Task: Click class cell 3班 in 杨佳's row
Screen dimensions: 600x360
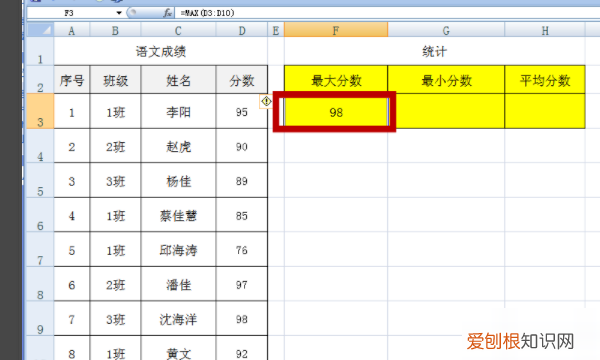Action: 115,180
